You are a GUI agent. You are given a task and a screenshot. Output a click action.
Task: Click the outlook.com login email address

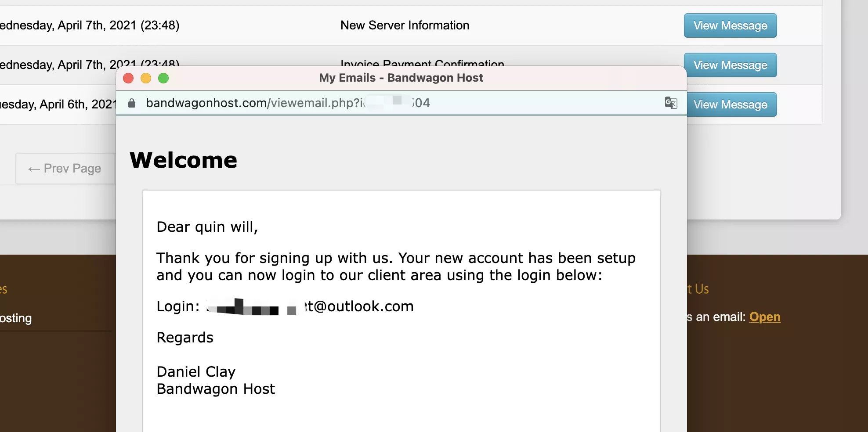point(359,306)
